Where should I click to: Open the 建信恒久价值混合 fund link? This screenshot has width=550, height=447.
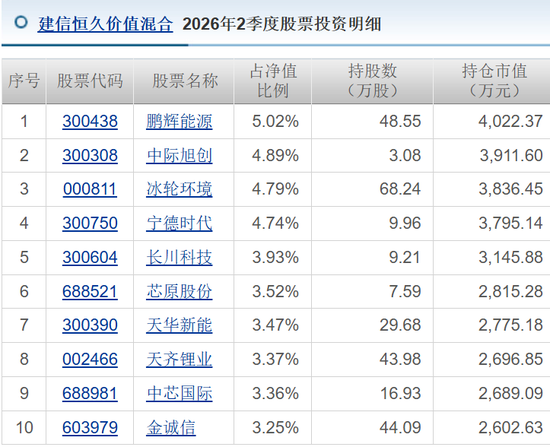click(105, 24)
